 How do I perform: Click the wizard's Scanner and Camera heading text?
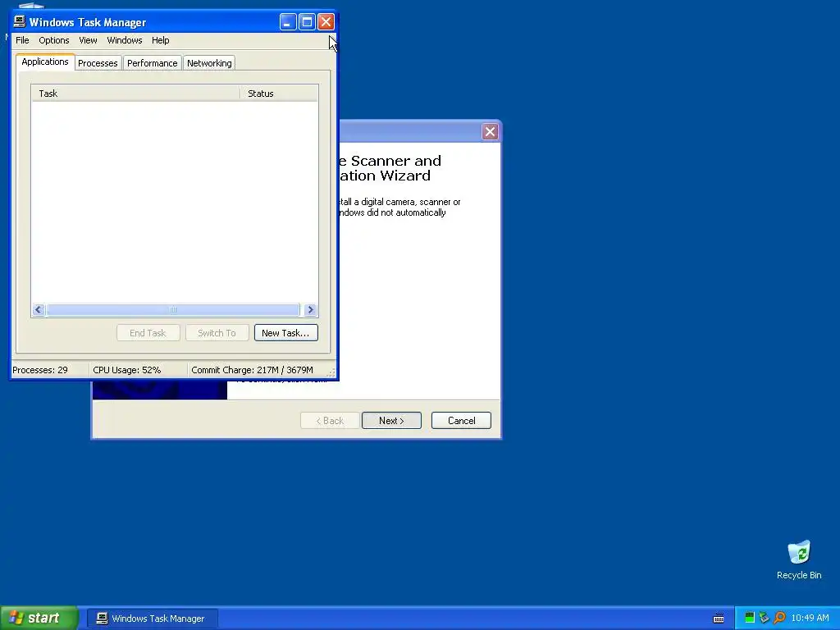pyautogui.click(x=390, y=168)
